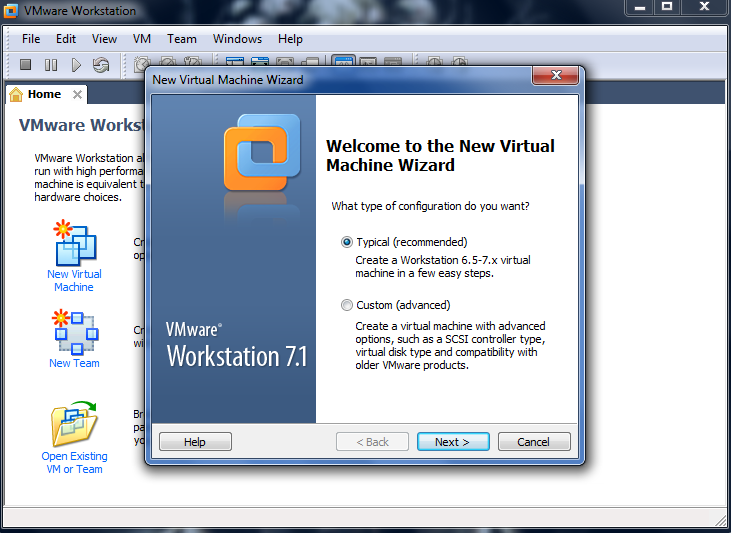
Task: Click the resize grip in status bar corner
Action: click(x=721, y=519)
